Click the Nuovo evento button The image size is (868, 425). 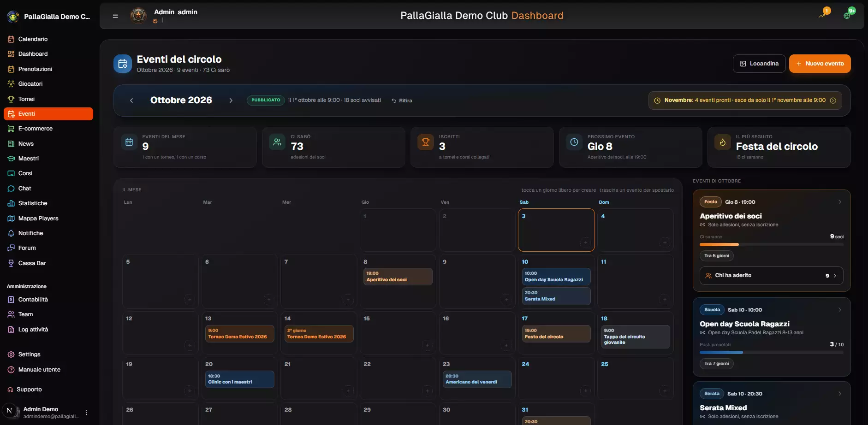coord(820,64)
